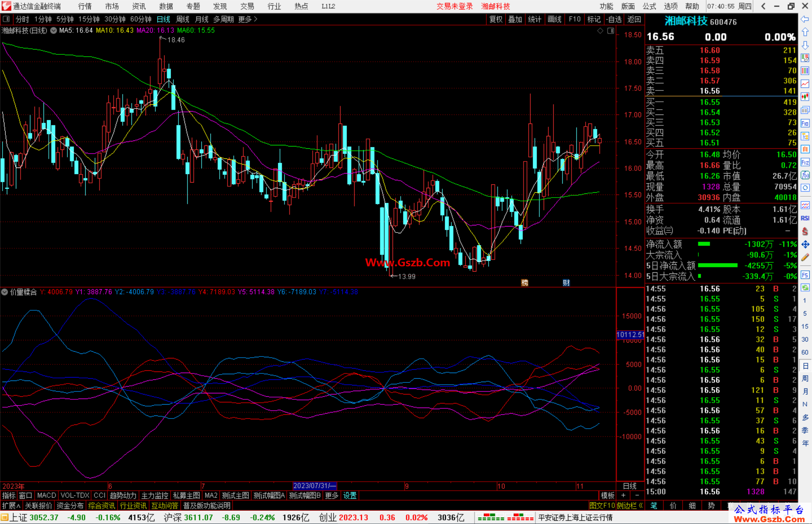Open the line chart icon in sidebar
This screenshot has height=524, width=812.
(x=805, y=84)
